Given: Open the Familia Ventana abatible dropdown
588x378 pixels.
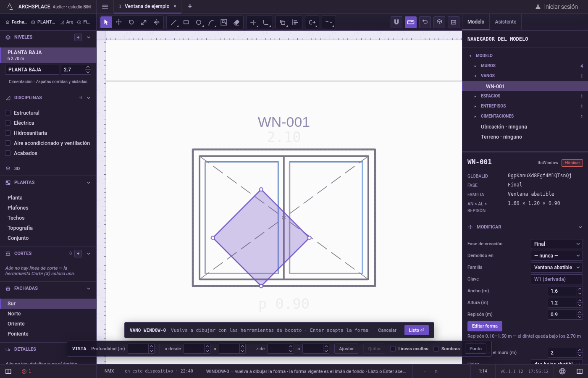Looking at the screenshot, I should point(557,268).
